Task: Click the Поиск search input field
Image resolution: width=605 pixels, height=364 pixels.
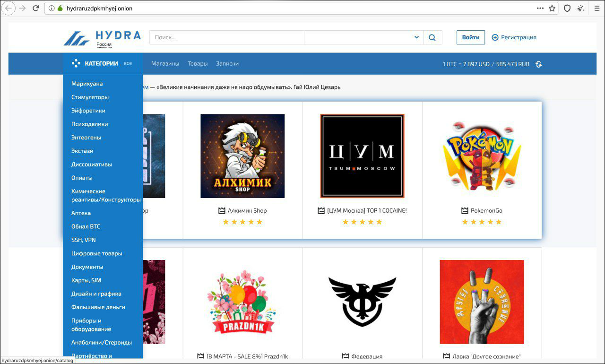Action: click(227, 37)
